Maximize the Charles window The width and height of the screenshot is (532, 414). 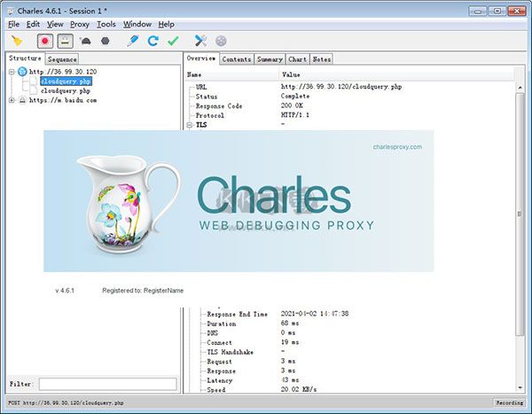click(x=497, y=12)
